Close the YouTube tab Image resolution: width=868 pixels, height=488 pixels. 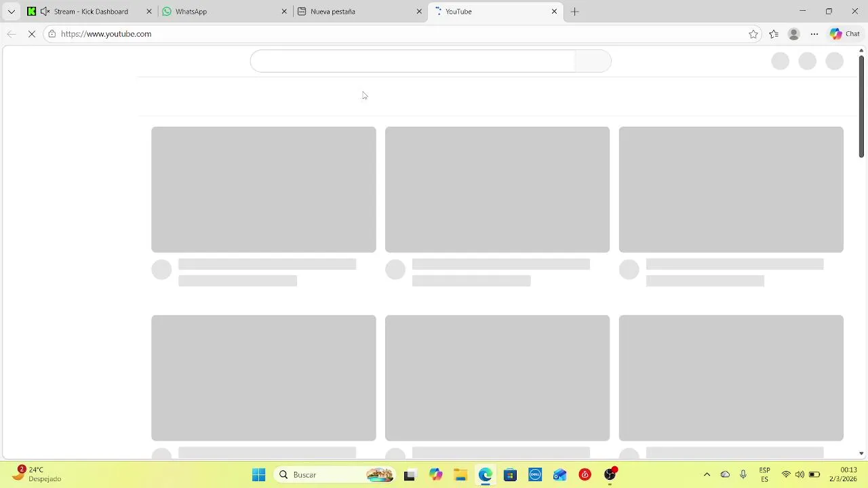click(x=554, y=12)
